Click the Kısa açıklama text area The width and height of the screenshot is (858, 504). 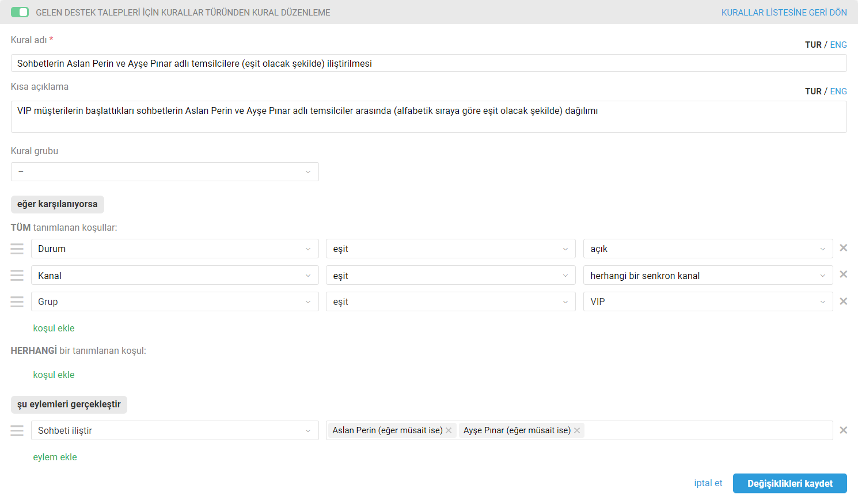[428, 117]
